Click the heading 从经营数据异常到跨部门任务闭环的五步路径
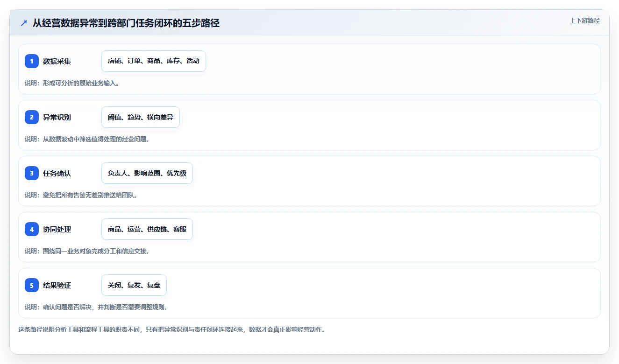This screenshot has width=619, height=364. (126, 23)
